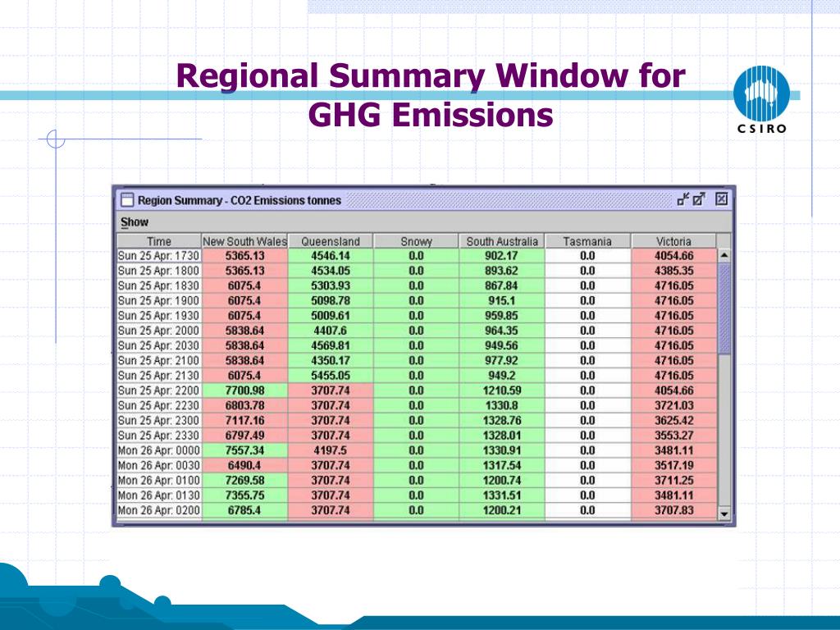Image resolution: width=840 pixels, height=630 pixels.
Task: Select row Sun 25 Apr: 1800
Action: (417, 271)
